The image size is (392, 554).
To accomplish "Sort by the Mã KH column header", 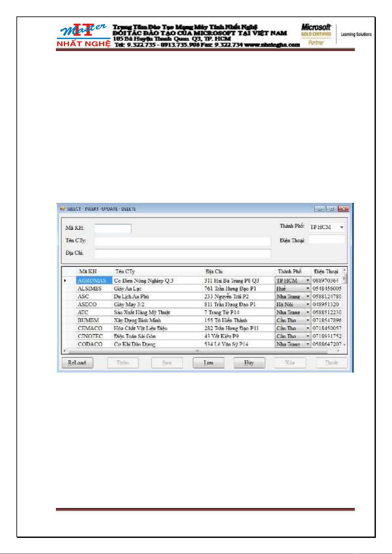I will 88,272.
